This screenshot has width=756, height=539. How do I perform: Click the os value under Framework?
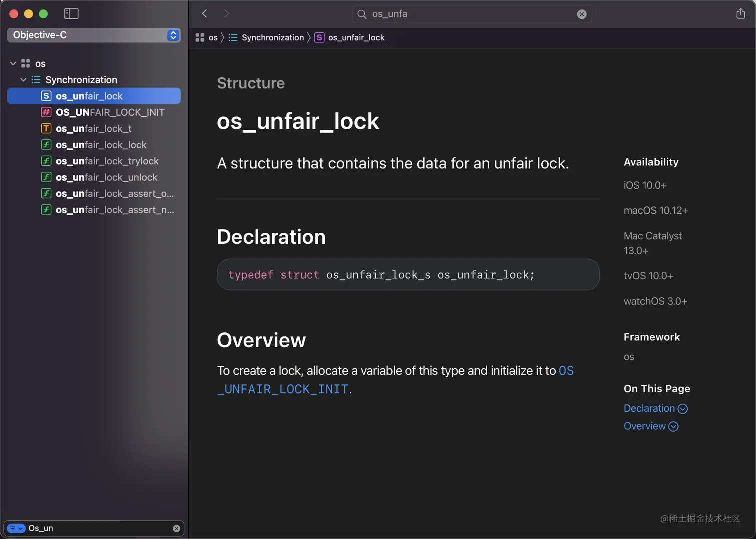point(629,357)
